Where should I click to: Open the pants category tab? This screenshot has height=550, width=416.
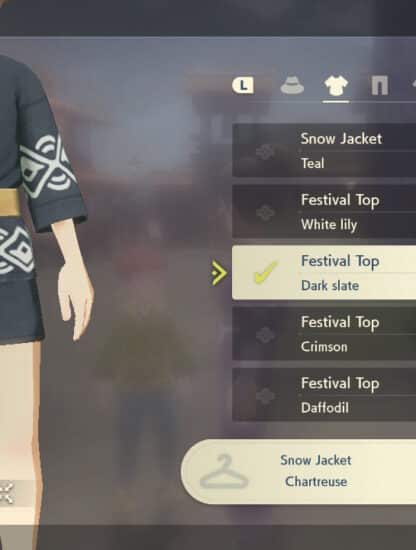point(380,85)
